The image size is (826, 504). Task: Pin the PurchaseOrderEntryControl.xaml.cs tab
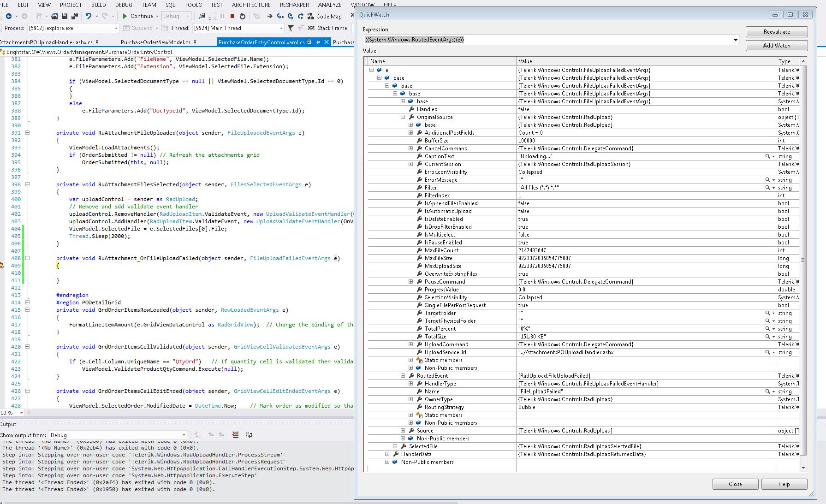coord(318,42)
